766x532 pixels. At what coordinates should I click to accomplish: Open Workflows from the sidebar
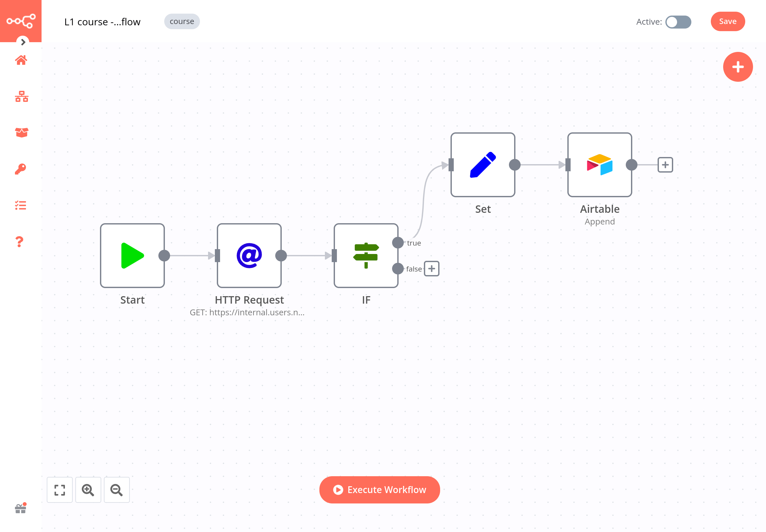click(x=21, y=97)
